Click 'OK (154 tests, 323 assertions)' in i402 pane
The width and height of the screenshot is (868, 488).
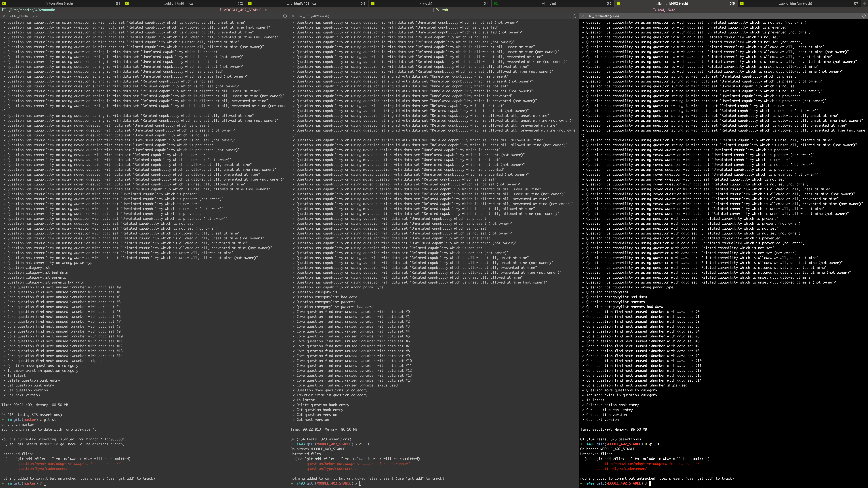coord(611,439)
